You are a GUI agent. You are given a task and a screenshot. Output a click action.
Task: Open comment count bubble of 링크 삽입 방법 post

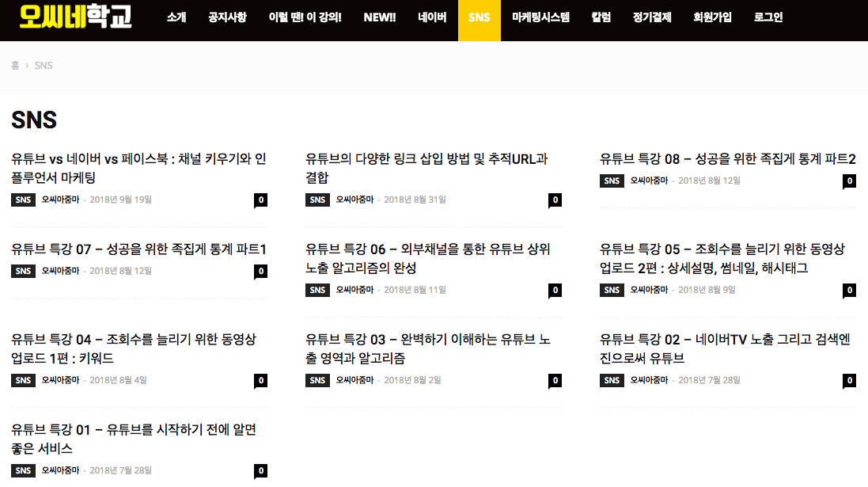tap(555, 200)
